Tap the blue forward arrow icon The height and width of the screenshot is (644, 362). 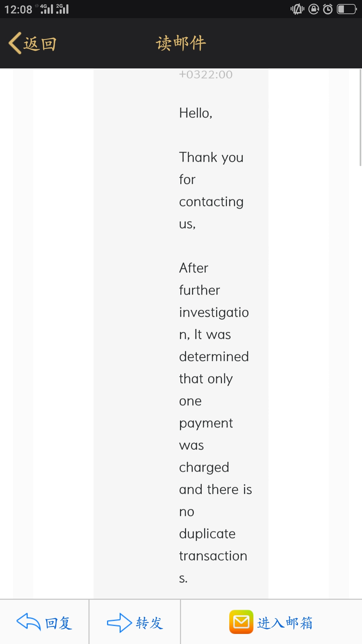119,623
